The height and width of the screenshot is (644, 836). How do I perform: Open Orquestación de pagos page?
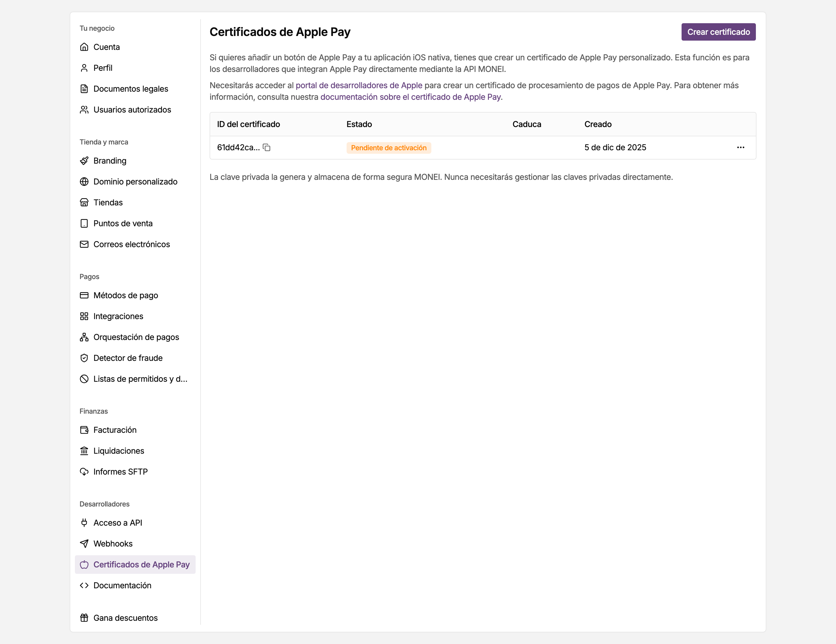coord(135,337)
